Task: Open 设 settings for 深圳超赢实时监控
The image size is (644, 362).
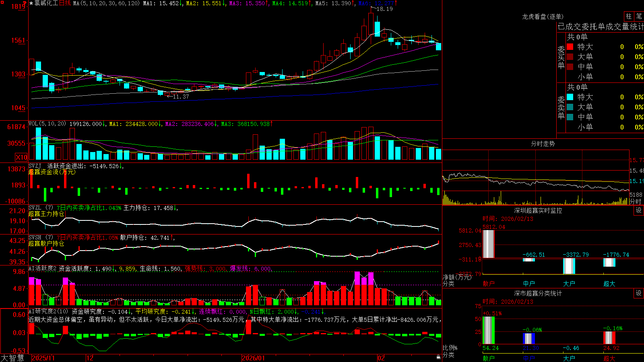Action: coord(639,210)
